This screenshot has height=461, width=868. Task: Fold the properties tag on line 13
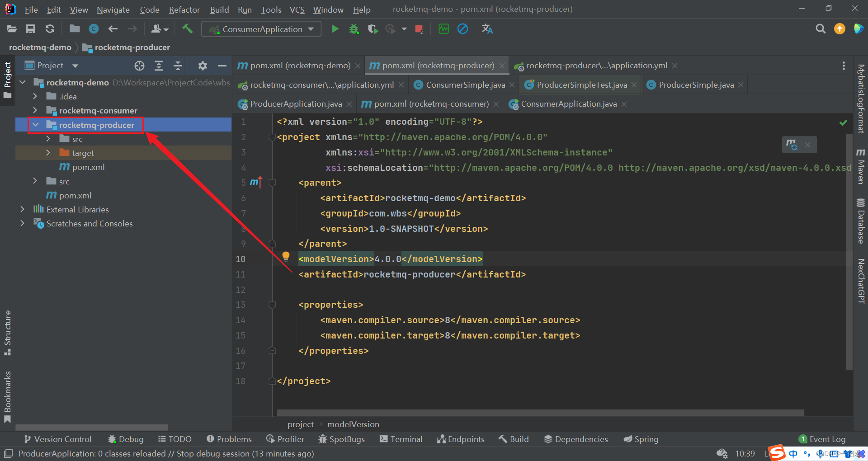[272, 305]
